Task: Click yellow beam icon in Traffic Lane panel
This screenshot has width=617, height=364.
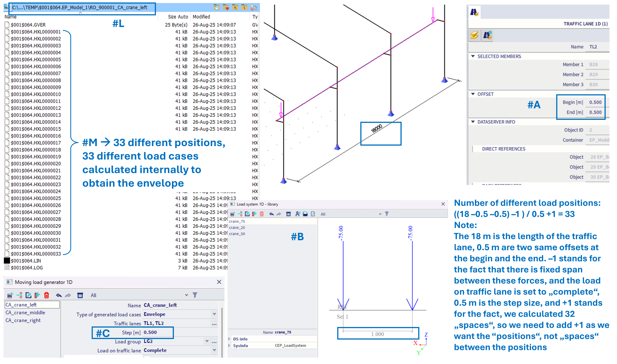Action: click(474, 35)
